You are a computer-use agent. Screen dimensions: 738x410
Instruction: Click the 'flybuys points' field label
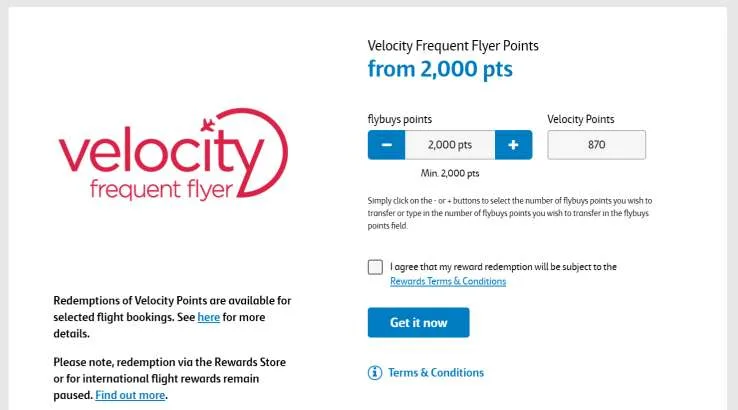click(x=401, y=119)
